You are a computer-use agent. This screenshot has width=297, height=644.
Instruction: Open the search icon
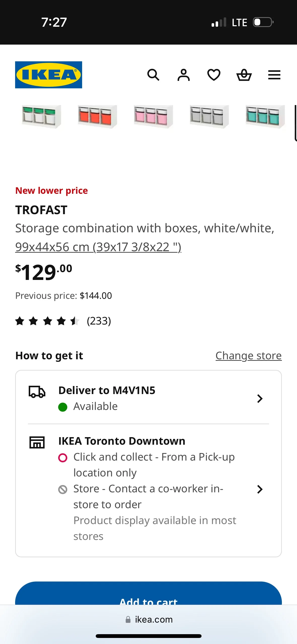point(153,75)
